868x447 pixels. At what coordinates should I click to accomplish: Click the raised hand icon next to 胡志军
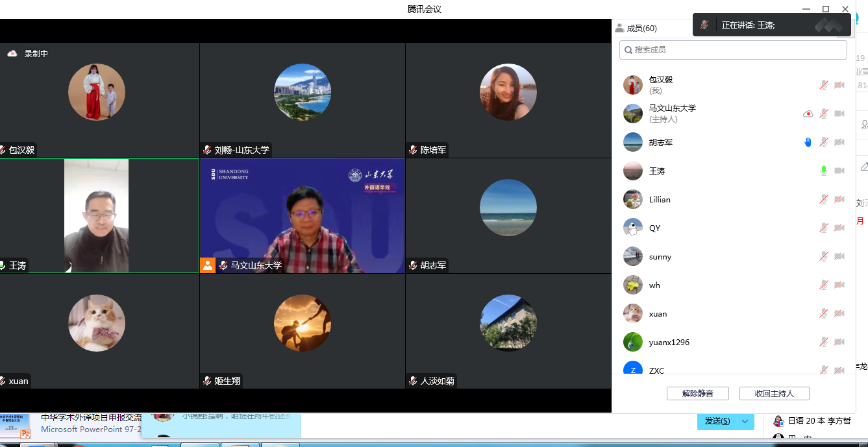coord(808,142)
